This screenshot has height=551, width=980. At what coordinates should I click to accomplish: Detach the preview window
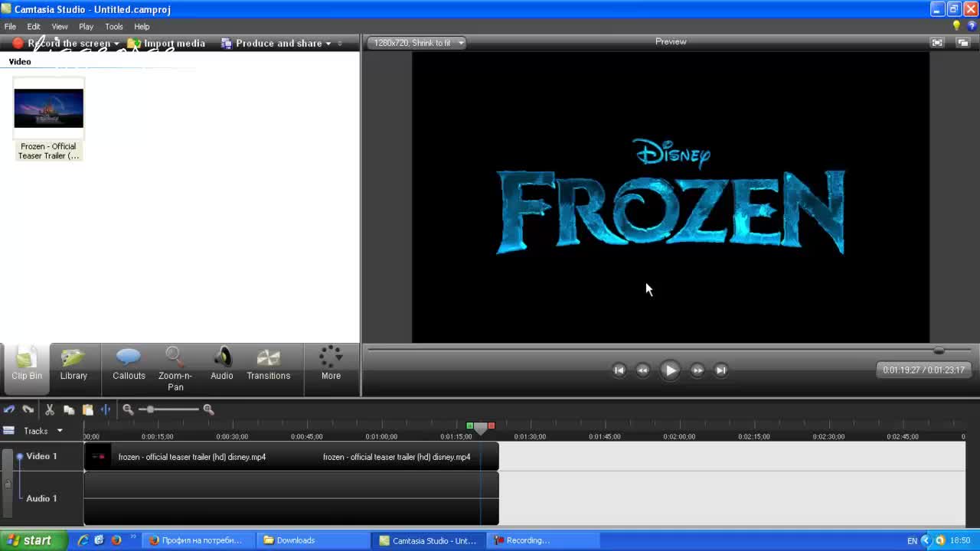963,43
